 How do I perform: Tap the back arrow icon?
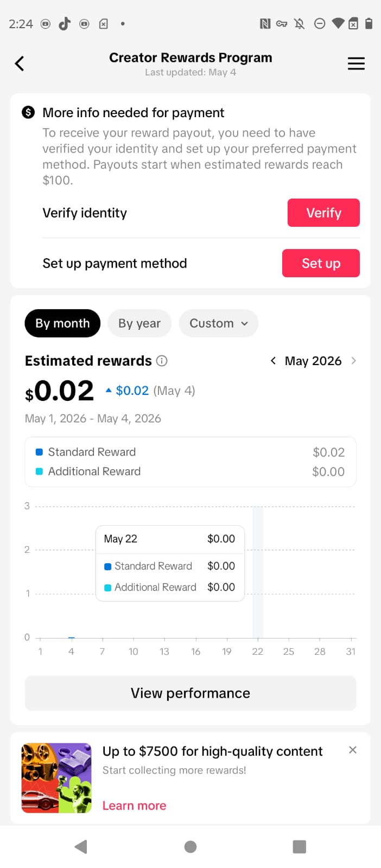(20, 63)
